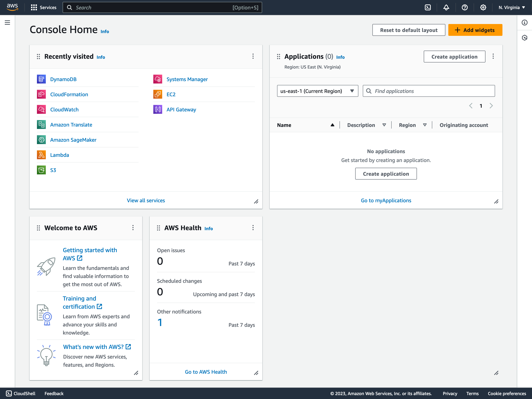The width and height of the screenshot is (532, 399).
Task: Open the DynamoDB link
Action: tap(63, 79)
